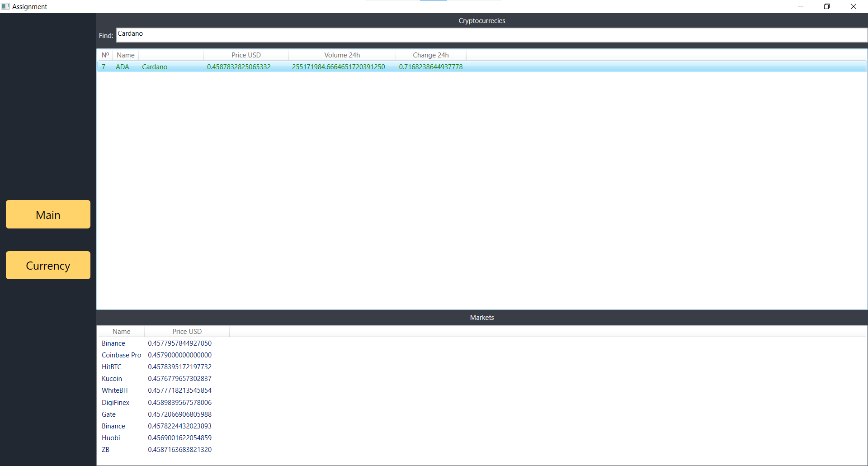868x466 pixels.
Task: Click the Name column header in Cryptocurrencies
Action: tap(125, 55)
